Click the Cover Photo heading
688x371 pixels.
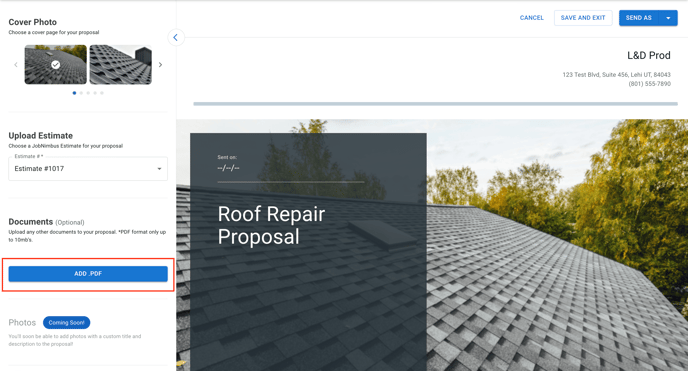32,22
